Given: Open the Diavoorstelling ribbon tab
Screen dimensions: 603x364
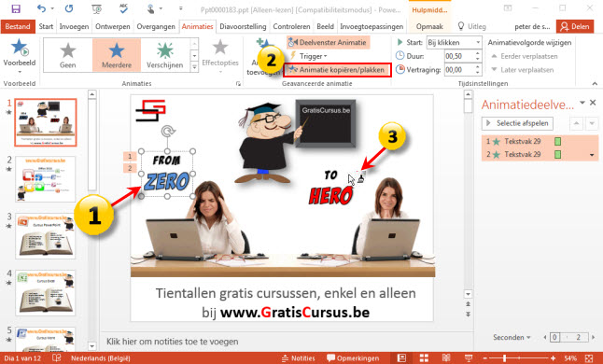Looking at the screenshot, I should (243, 26).
